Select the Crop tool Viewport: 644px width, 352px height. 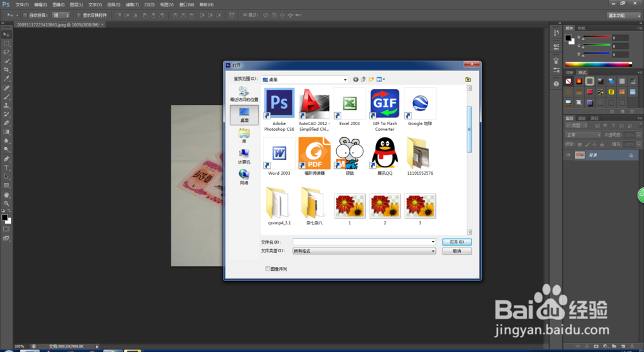(6, 70)
